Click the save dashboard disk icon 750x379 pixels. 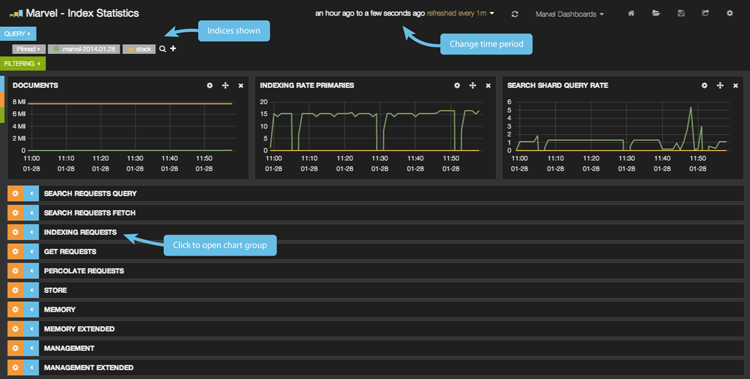[681, 13]
